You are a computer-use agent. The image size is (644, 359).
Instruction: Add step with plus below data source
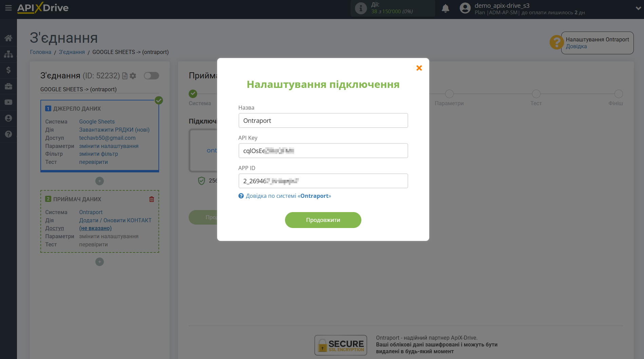point(99,181)
